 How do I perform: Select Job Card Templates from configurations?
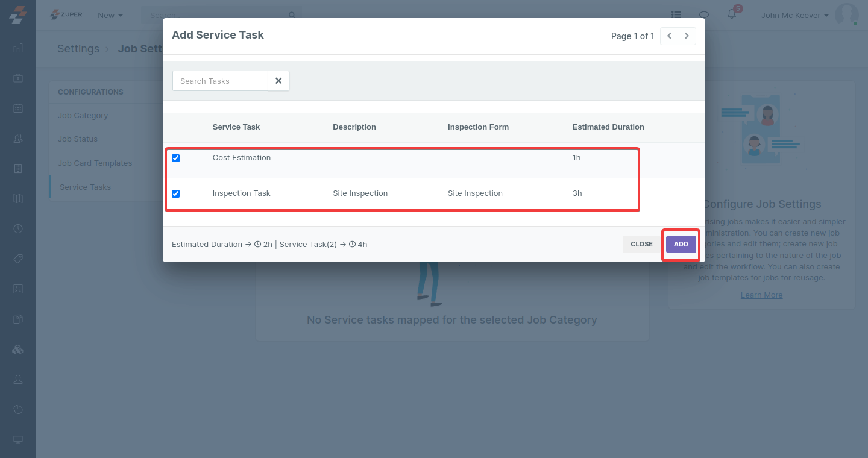click(x=95, y=163)
